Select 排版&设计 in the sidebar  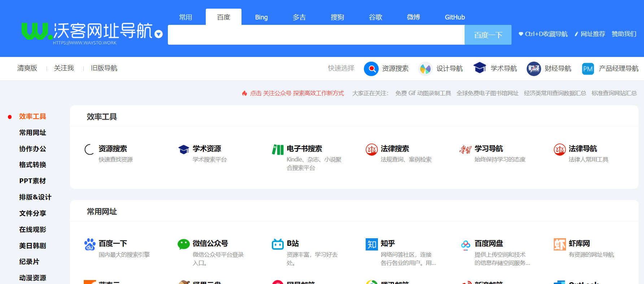tap(35, 197)
